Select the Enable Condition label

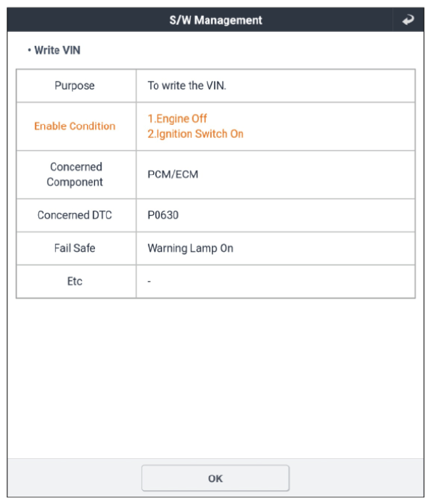[x=75, y=126]
